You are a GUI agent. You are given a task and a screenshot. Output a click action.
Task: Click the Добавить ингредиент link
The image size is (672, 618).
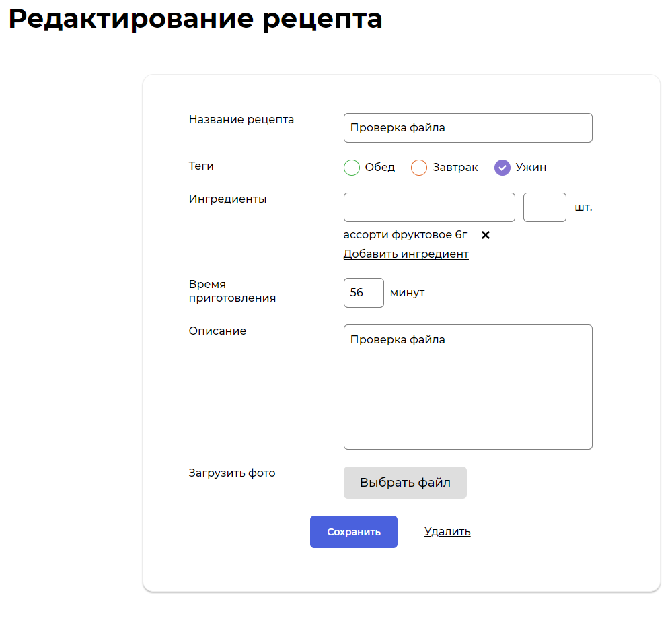coord(406,254)
